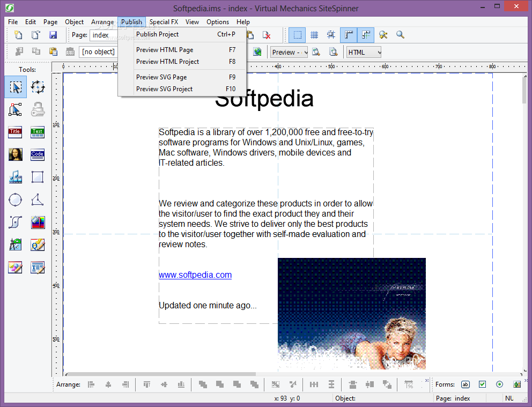Expand the HTML format dropdown
Image resolution: width=532 pixels, height=407 pixels.
pyautogui.click(x=364, y=52)
